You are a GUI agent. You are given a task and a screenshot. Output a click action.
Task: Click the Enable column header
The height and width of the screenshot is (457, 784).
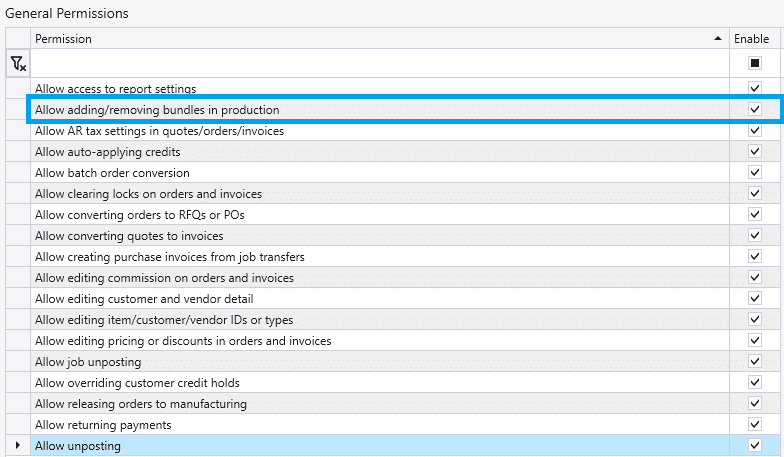coord(751,38)
